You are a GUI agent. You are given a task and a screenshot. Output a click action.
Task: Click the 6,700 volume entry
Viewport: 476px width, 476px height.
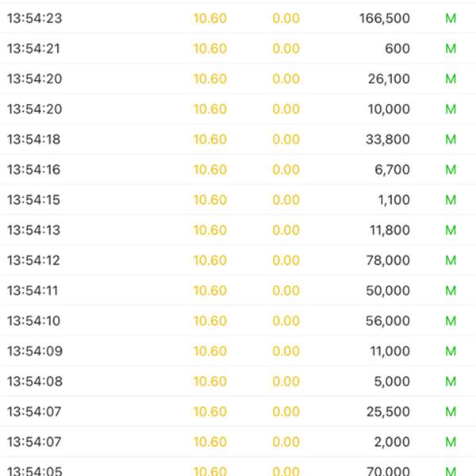click(x=392, y=170)
